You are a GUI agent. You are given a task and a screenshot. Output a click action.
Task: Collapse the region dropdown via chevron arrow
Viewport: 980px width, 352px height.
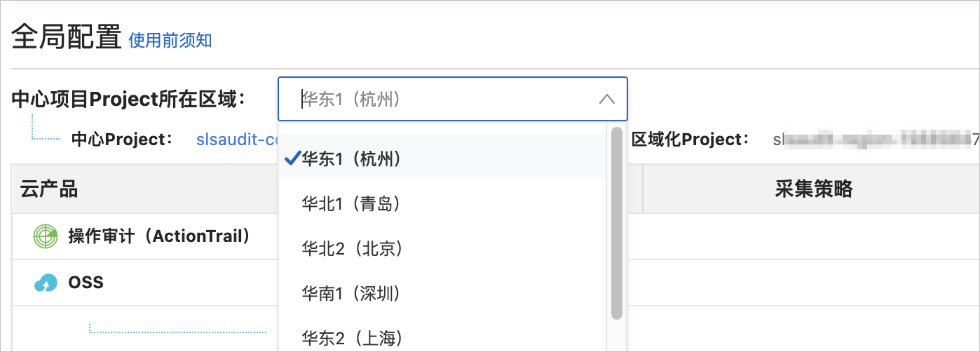pos(607,100)
